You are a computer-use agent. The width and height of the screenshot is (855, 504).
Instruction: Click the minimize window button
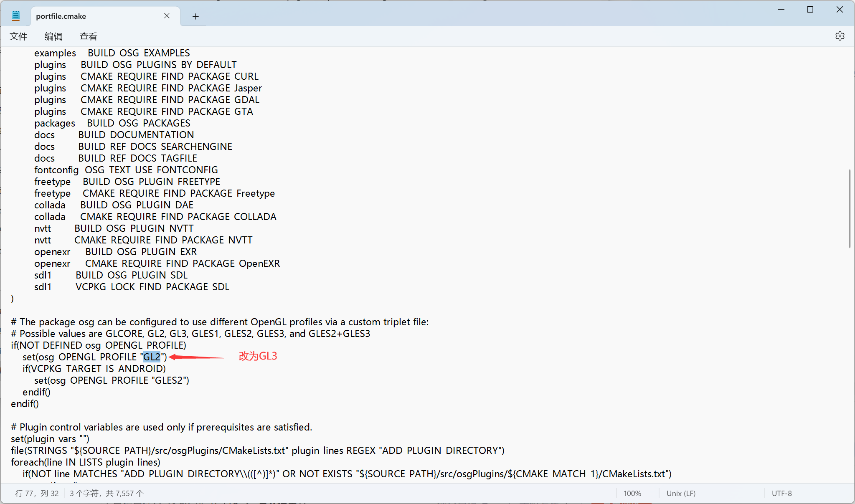(x=781, y=9)
